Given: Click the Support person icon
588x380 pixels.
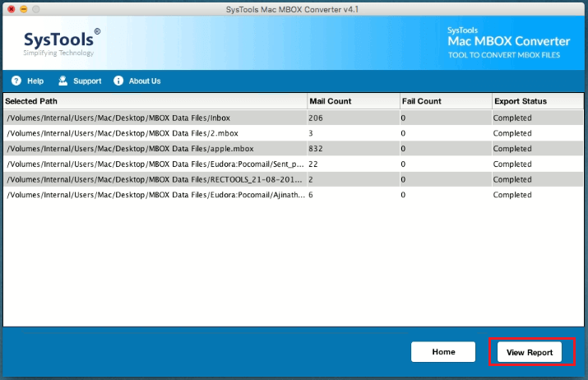Looking at the screenshot, I should tap(63, 81).
